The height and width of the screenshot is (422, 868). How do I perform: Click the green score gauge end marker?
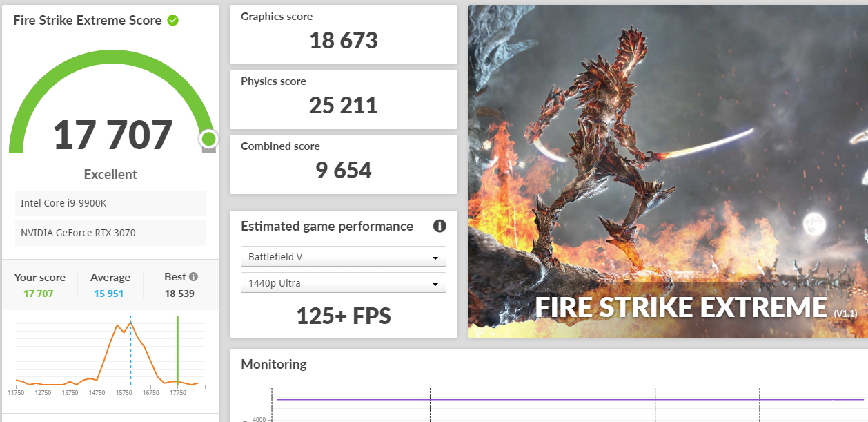(x=208, y=140)
